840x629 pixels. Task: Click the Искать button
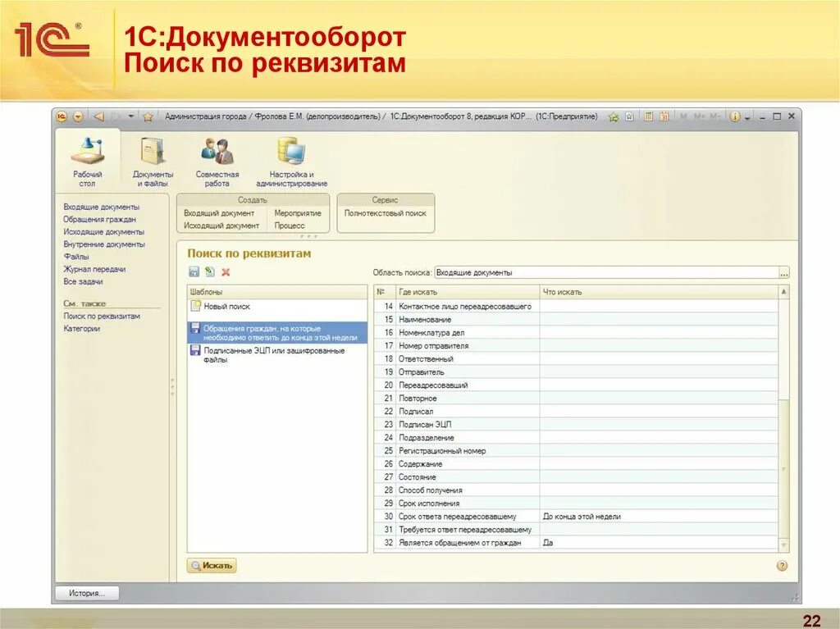tap(212, 565)
